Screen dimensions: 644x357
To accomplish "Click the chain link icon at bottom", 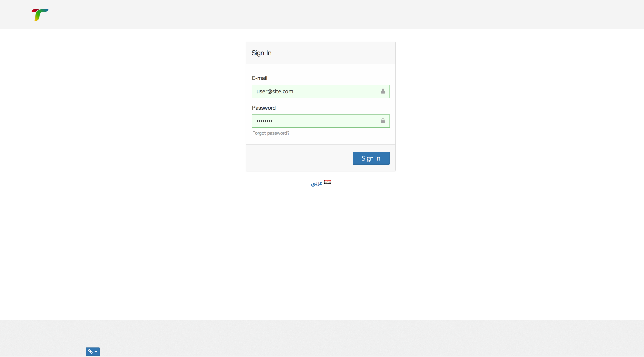I will 90,352.
